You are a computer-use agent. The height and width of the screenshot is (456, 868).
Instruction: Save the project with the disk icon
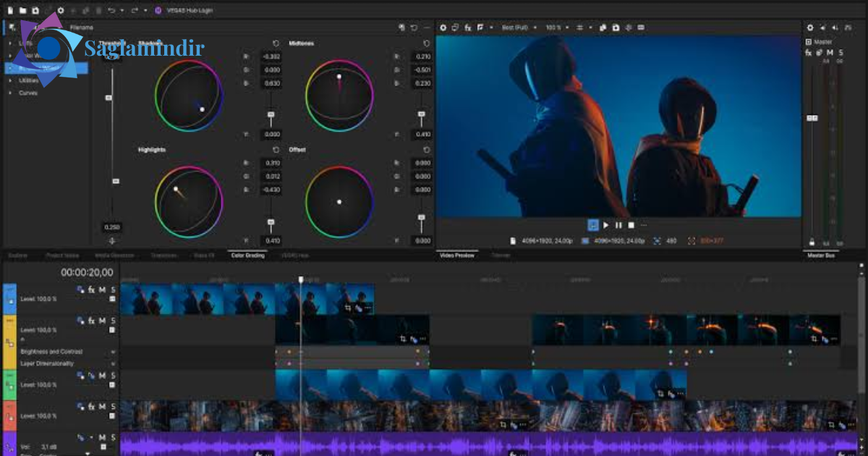35,10
